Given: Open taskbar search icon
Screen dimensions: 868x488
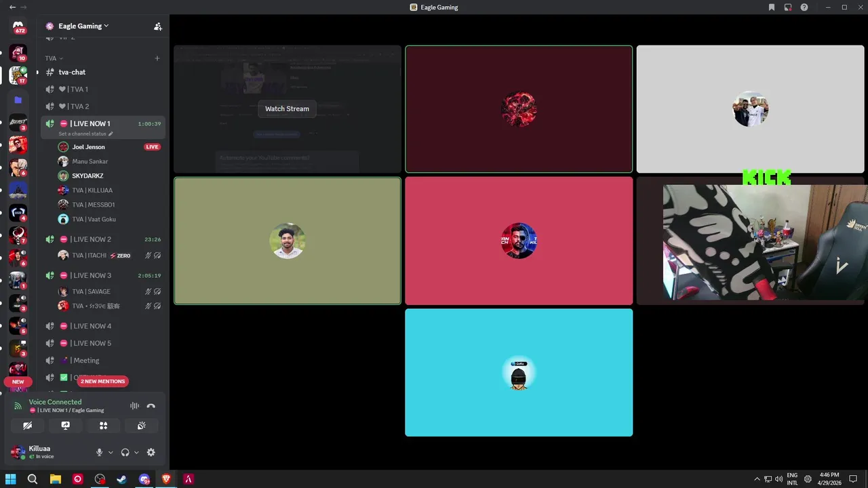Looking at the screenshot, I should point(33,479).
